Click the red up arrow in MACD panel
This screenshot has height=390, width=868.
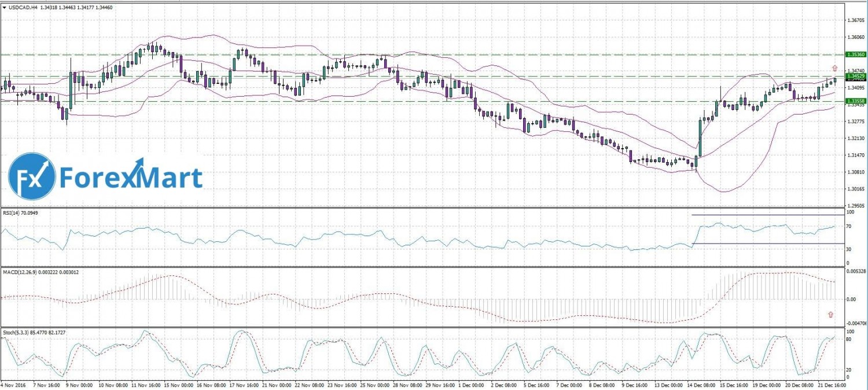831,314
